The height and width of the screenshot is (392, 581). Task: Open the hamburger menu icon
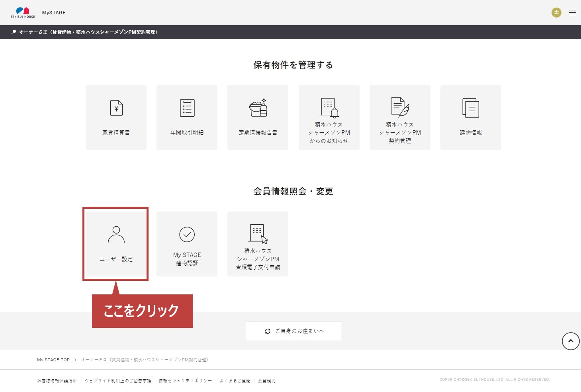click(x=573, y=13)
